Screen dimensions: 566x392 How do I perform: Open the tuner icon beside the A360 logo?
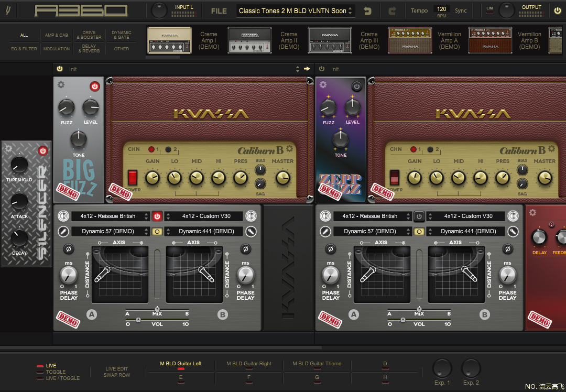pos(8,10)
